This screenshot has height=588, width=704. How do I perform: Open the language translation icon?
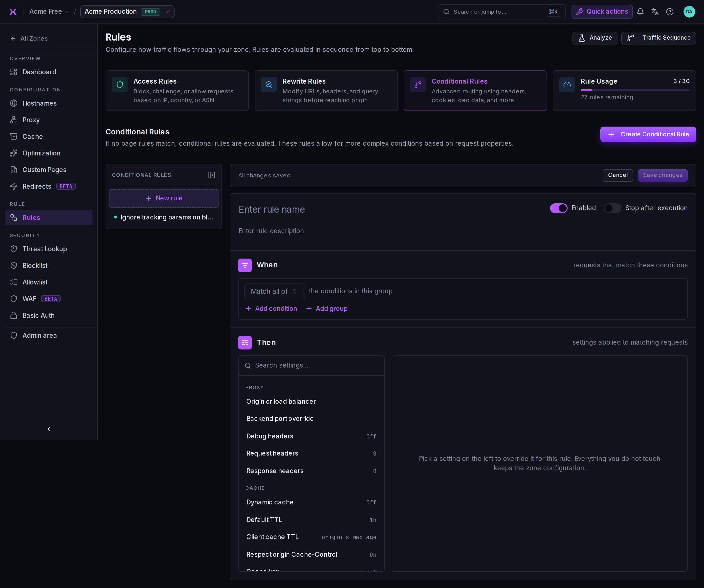655,12
